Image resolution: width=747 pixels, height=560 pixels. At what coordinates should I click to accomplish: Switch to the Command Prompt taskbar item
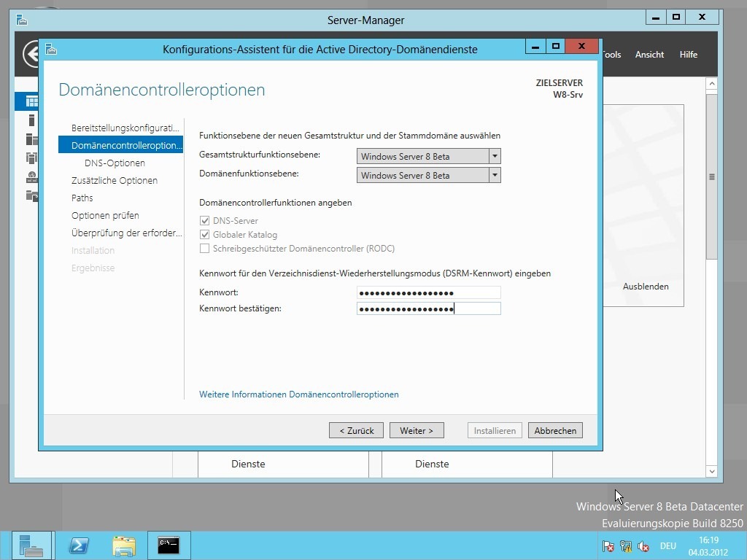[x=169, y=545]
